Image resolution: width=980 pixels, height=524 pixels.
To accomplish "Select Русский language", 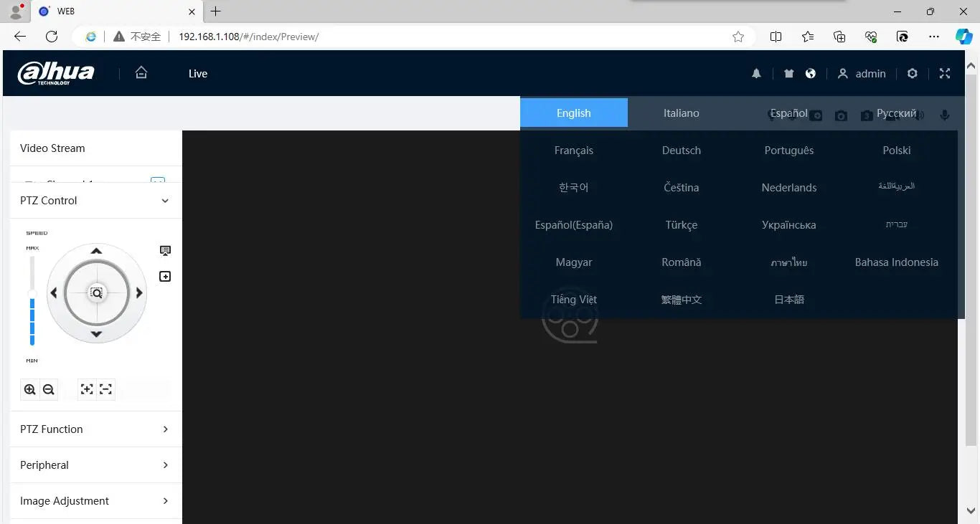I will point(897,113).
